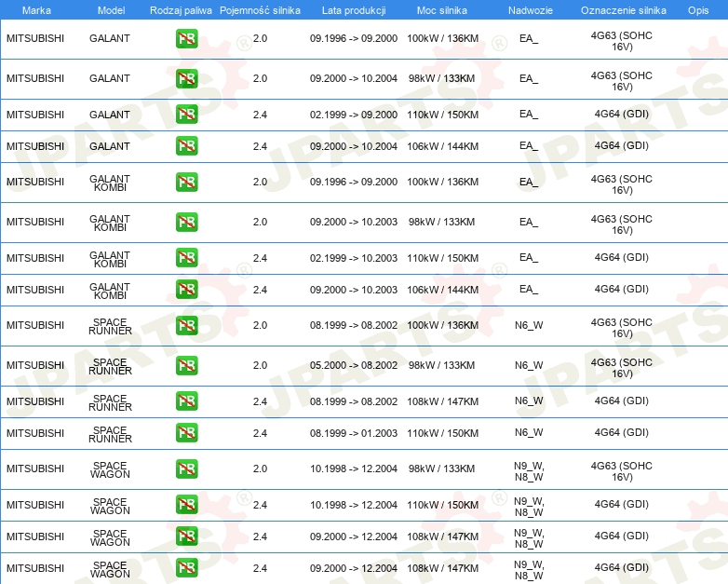The height and width of the screenshot is (584, 728).
Task: Click PB fuel icon in Space Runner 108kW/147KM row
Action: 186,401
